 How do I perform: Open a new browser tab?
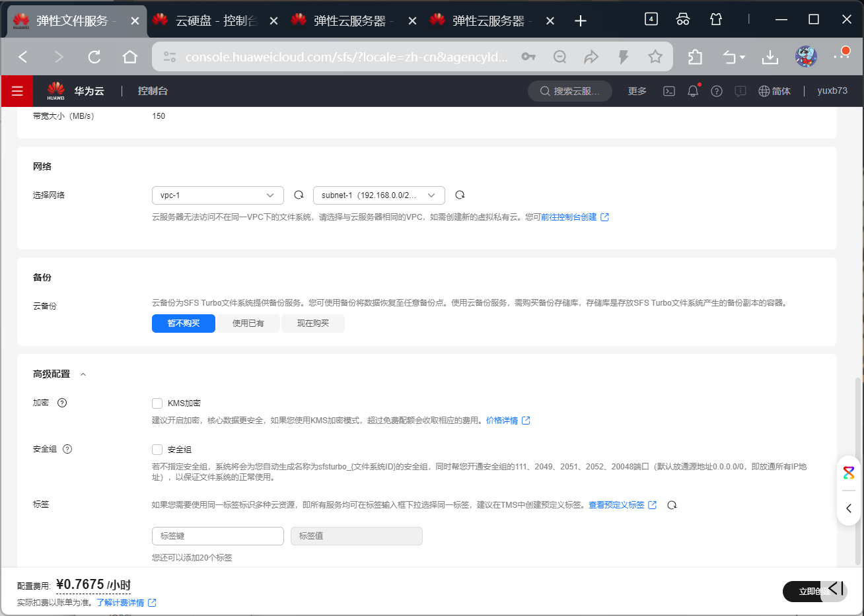click(581, 21)
